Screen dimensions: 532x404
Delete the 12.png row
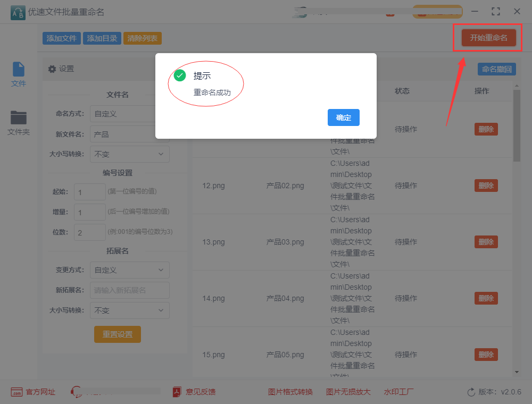point(486,186)
